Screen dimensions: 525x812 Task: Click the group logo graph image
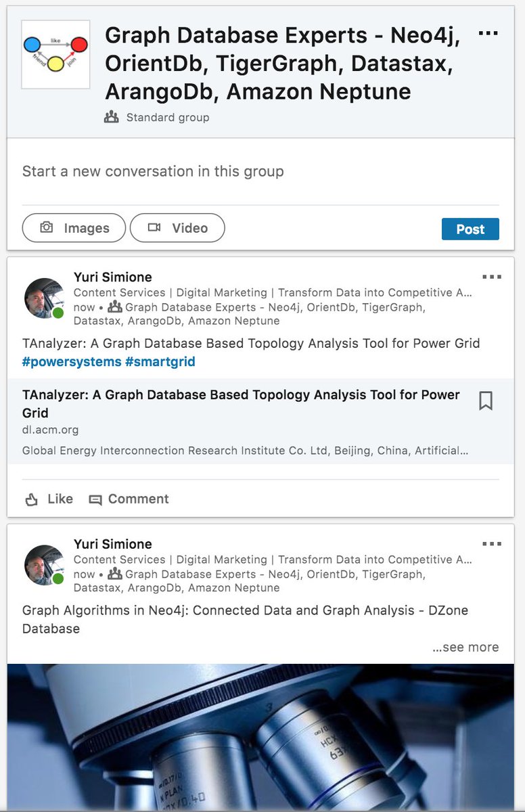click(55, 54)
